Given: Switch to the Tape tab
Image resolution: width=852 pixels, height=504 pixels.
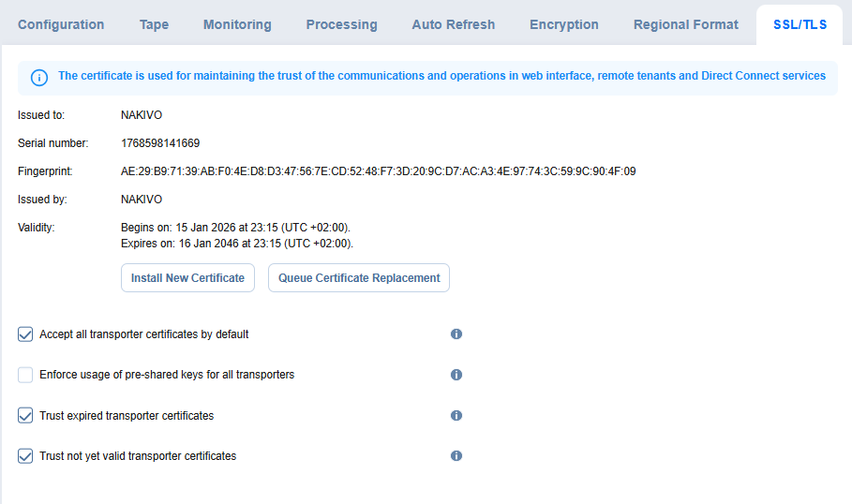Looking at the screenshot, I should pyautogui.click(x=154, y=24).
